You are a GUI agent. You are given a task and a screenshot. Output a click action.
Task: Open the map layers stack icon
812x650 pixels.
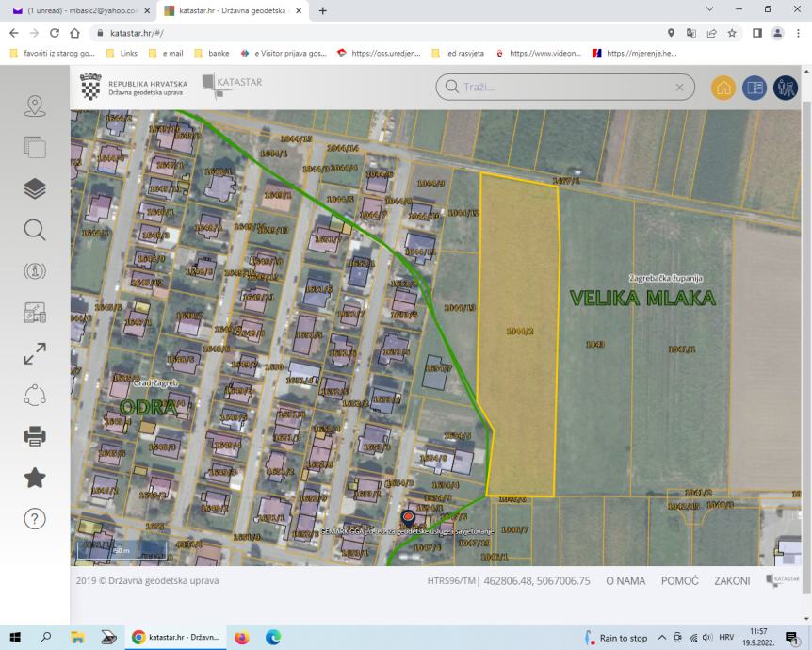35,188
